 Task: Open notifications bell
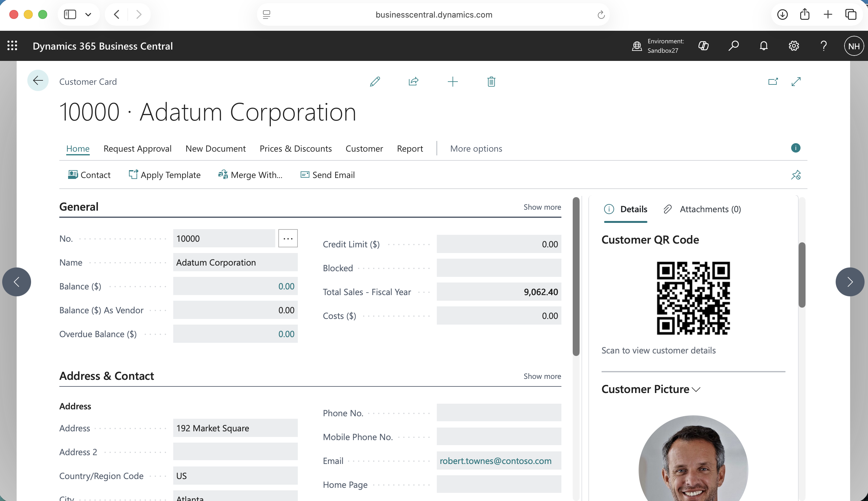764,46
